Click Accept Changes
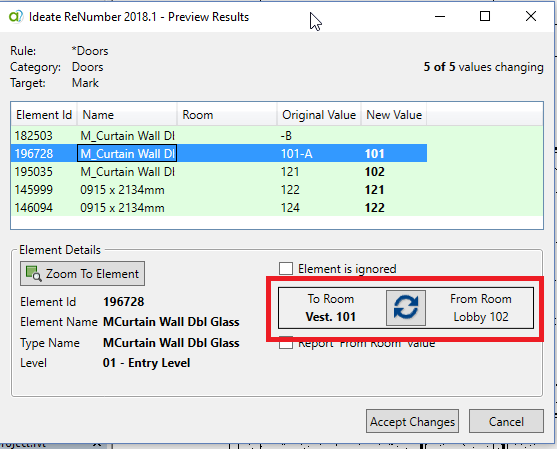Image resolution: width=557 pixels, height=449 pixels. point(412,421)
